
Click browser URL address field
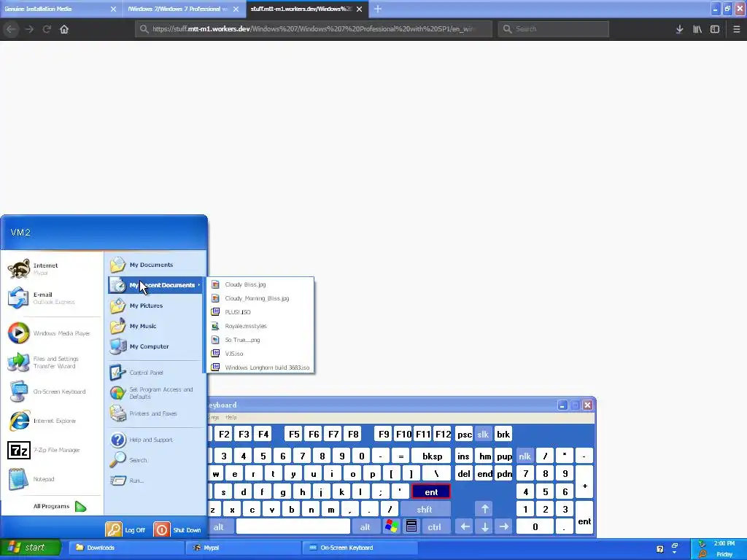[314, 29]
